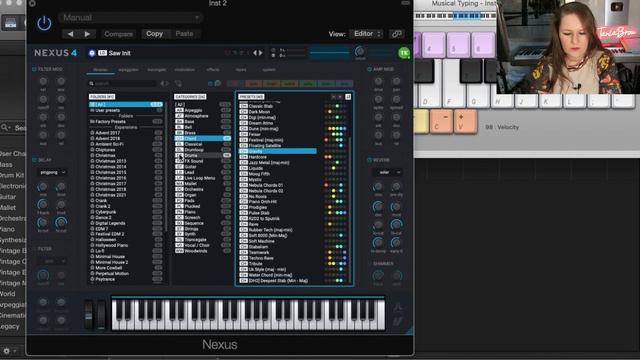This screenshot has width=640, height=360.
Task: Click the link icon beside View Editor
Action: tap(396, 34)
